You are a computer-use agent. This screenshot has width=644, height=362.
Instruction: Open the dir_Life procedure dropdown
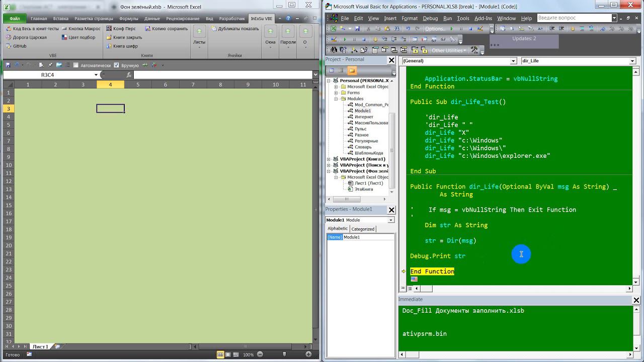click(632, 61)
